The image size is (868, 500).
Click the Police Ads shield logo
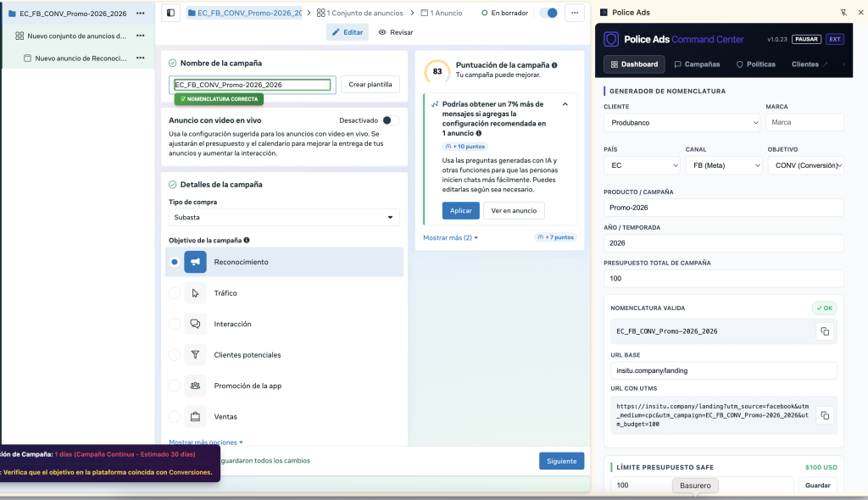pyautogui.click(x=611, y=39)
